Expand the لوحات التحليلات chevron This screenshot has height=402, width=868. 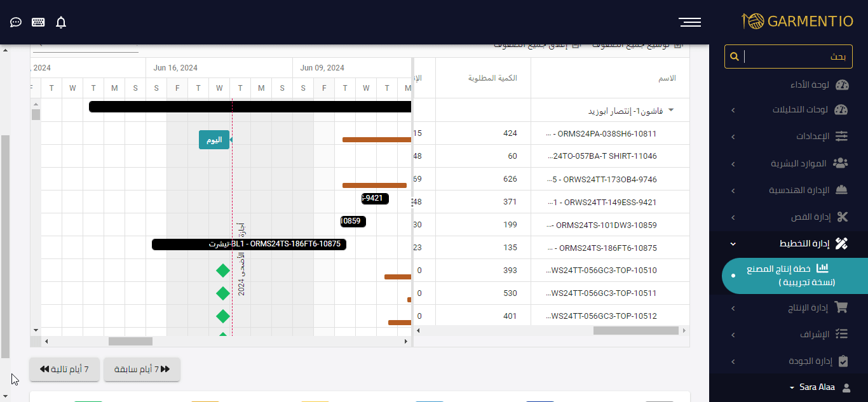733,111
